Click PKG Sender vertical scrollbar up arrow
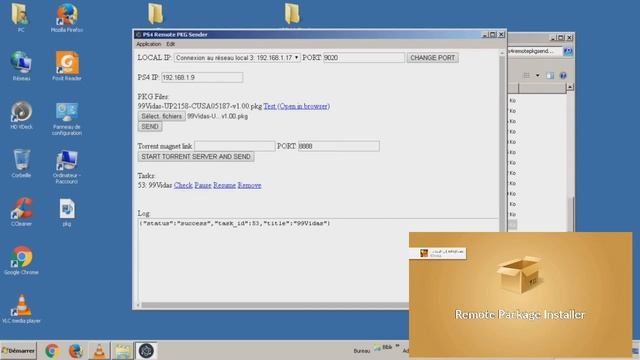 click(x=502, y=53)
